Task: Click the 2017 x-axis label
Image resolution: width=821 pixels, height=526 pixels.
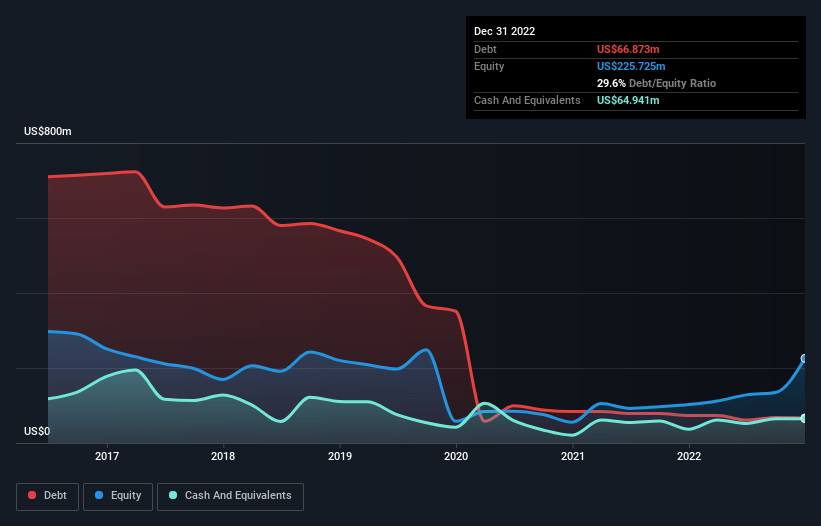Action: pyautogui.click(x=107, y=456)
